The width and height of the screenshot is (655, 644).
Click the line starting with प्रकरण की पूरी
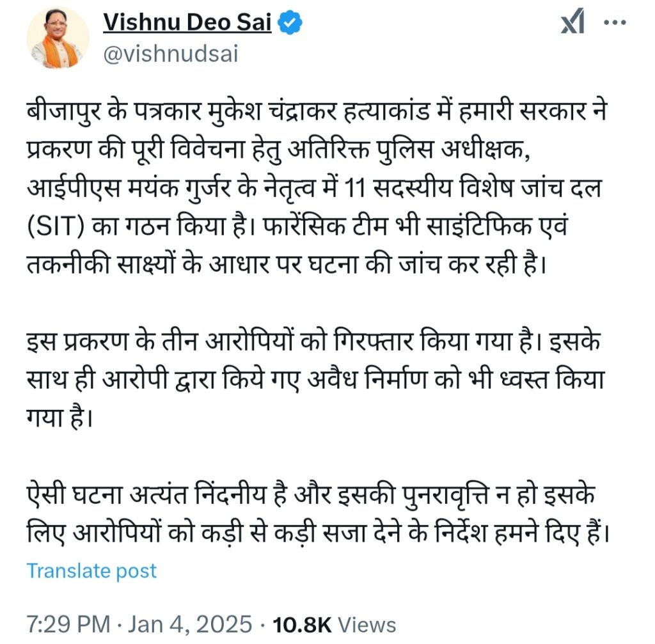pos(279,150)
